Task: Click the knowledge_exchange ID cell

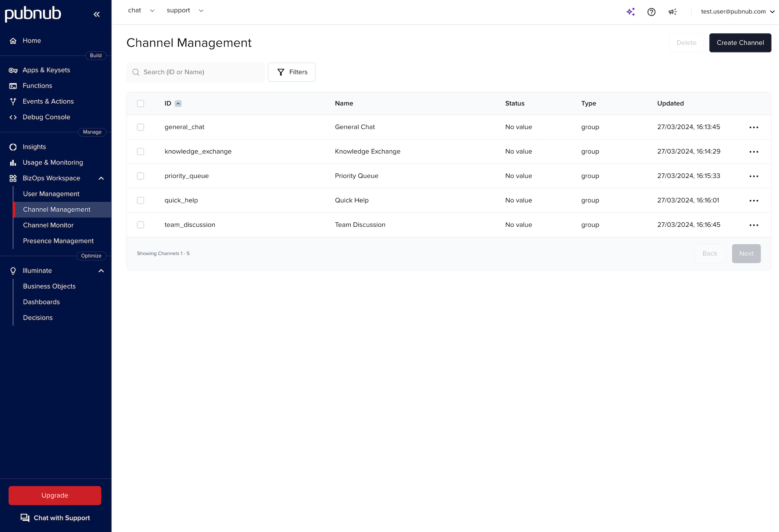Action: click(198, 151)
